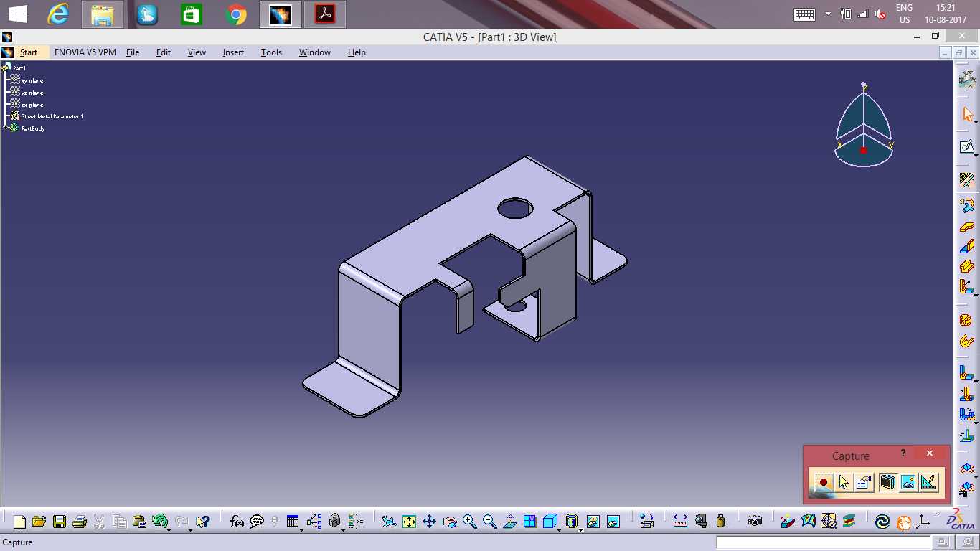The width and height of the screenshot is (980, 551).
Task: Fit All In view
Action: [x=409, y=522]
